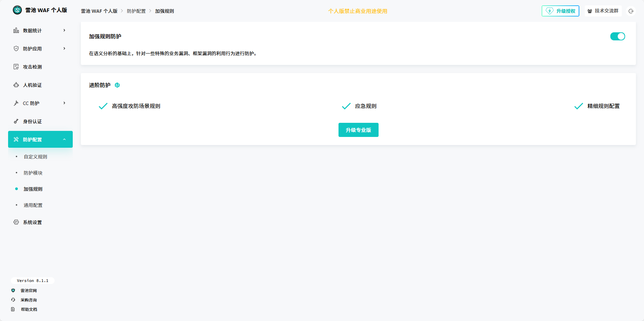Click the people icon beside 技术交流群
Image resolution: width=644 pixels, height=321 pixels.
(590, 11)
